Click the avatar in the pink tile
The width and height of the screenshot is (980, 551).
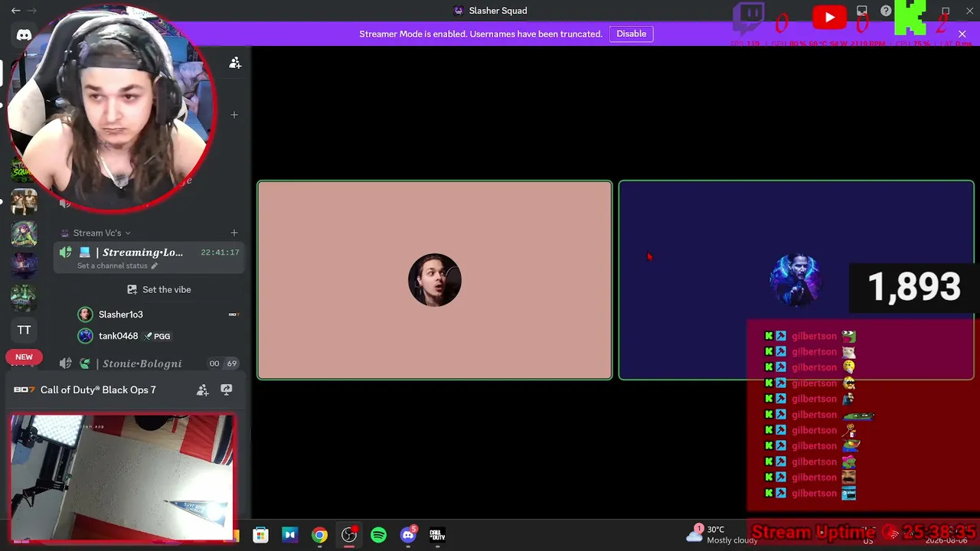click(434, 280)
